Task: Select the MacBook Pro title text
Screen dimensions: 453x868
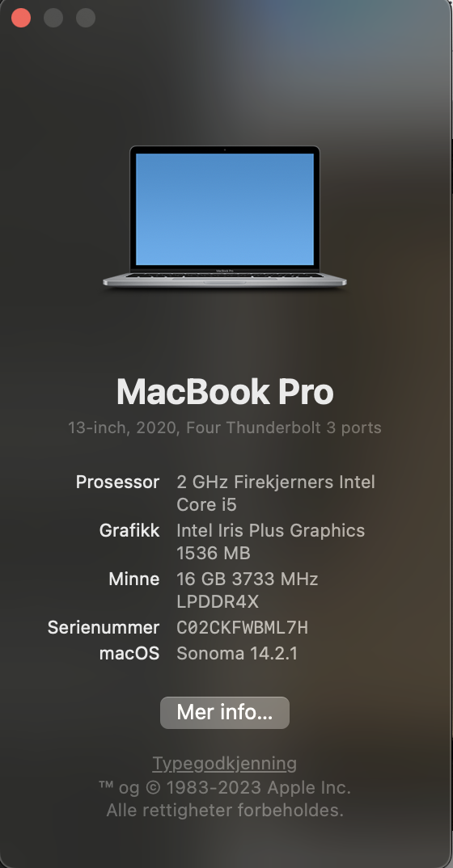Action: click(x=224, y=392)
